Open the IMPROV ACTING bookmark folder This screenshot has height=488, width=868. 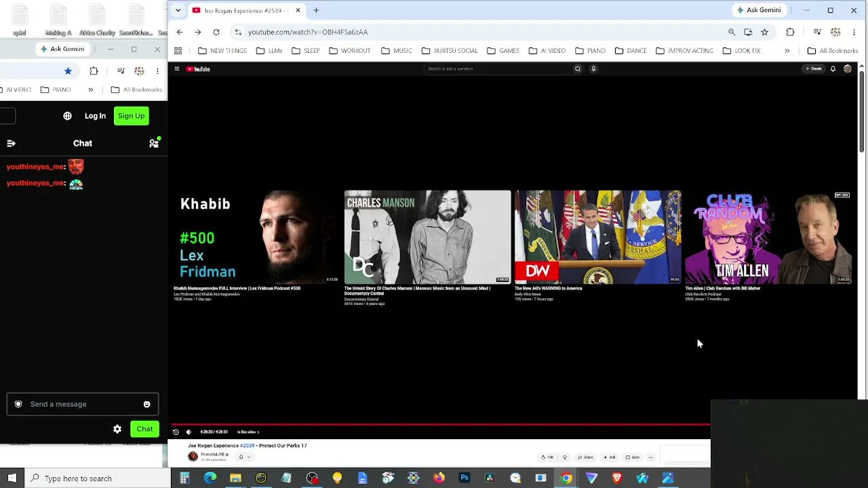pos(684,51)
